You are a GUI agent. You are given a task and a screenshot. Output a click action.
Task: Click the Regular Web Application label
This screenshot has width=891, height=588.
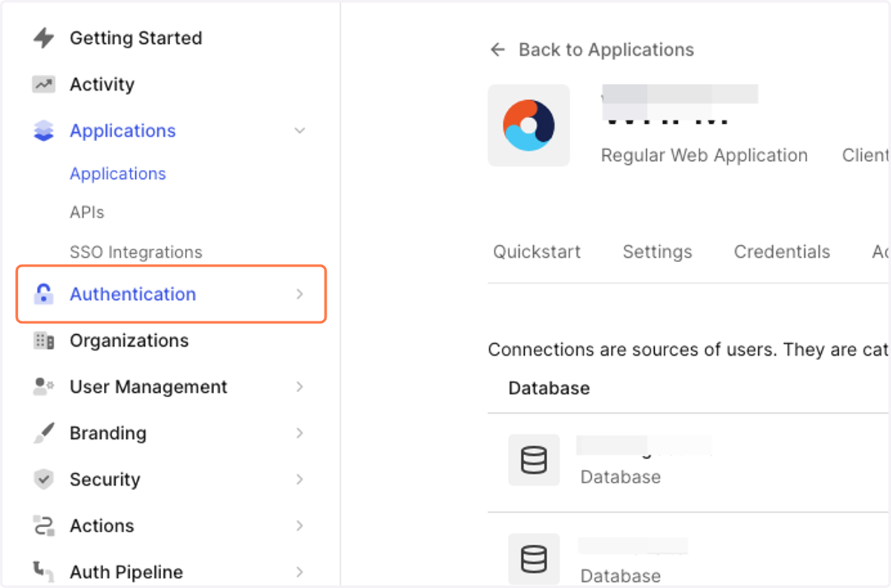[x=704, y=155]
